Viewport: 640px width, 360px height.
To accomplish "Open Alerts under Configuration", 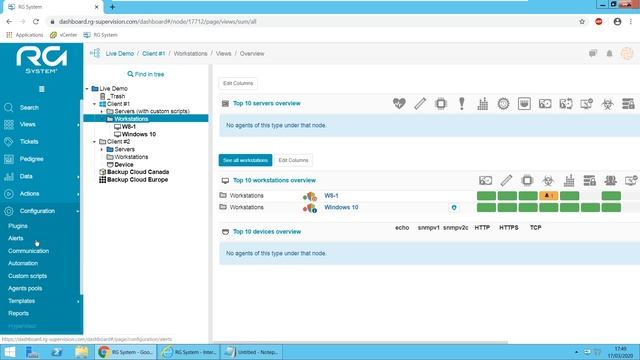I will [16, 238].
